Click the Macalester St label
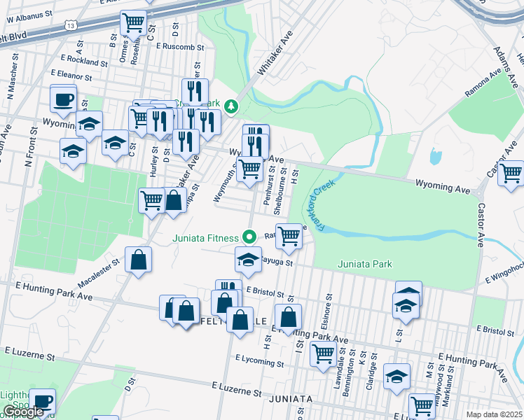The height and width of the screenshot is (420, 524). tap(99, 274)
